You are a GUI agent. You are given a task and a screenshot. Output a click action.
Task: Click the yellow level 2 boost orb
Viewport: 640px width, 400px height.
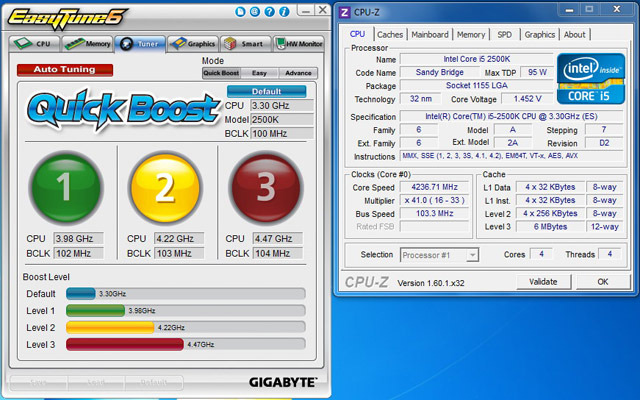[165, 188]
